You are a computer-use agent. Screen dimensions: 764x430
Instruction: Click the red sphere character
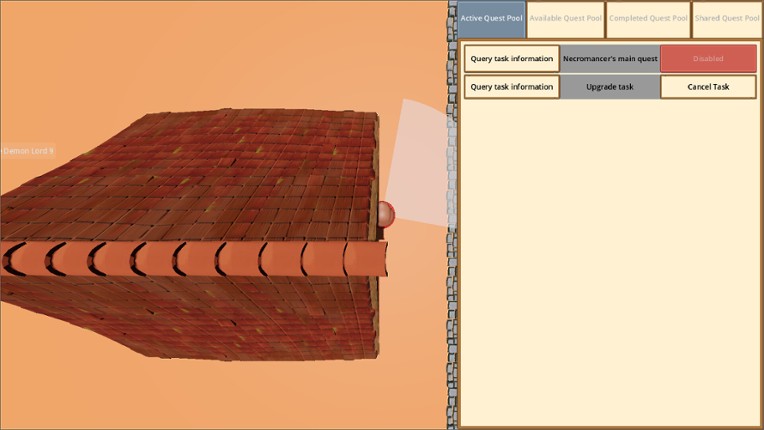385,213
